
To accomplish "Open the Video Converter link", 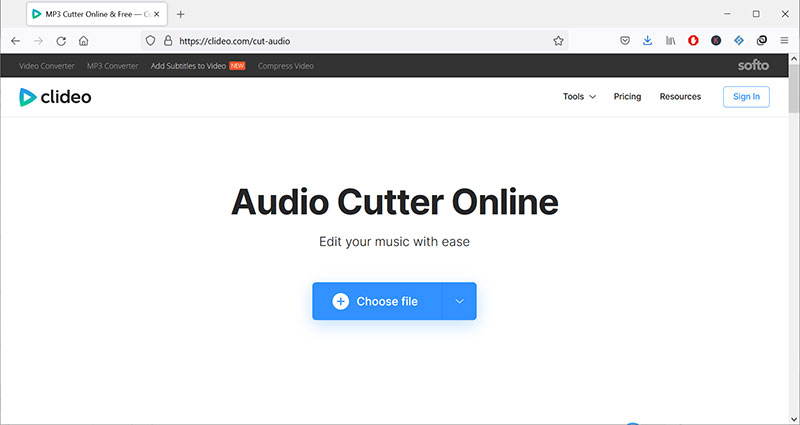I will tap(46, 66).
